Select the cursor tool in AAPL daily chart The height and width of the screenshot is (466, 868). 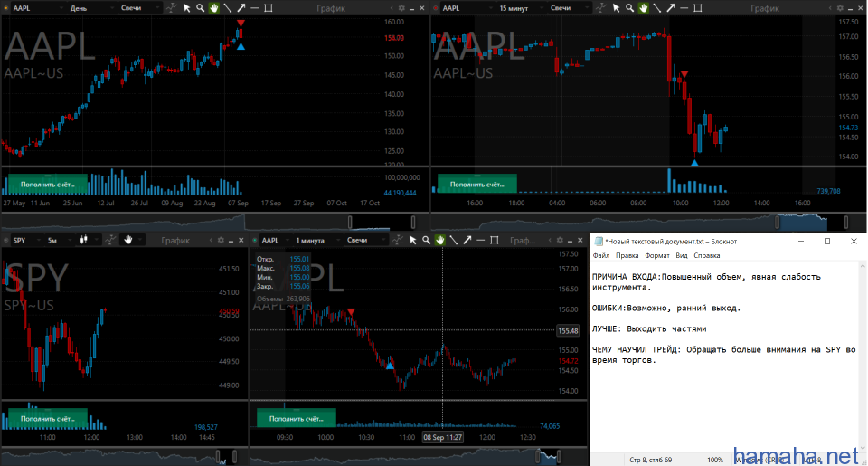[186, 8]
